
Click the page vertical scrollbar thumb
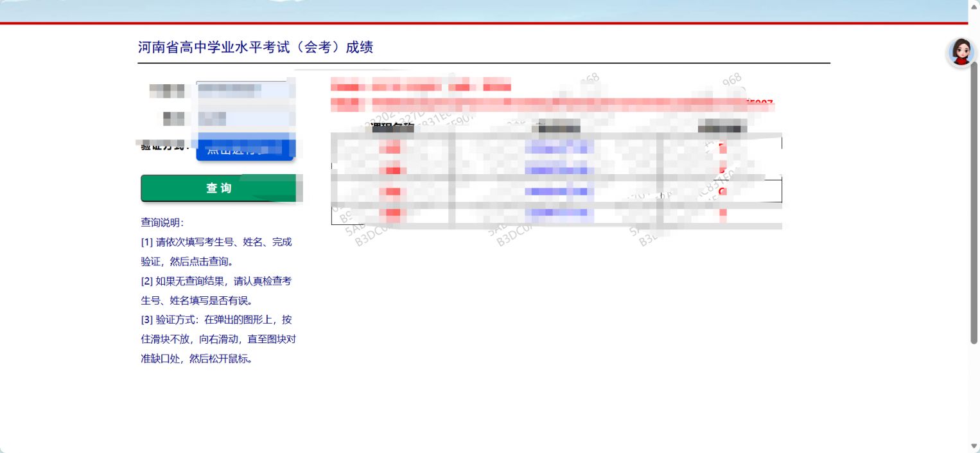(974, 202)
